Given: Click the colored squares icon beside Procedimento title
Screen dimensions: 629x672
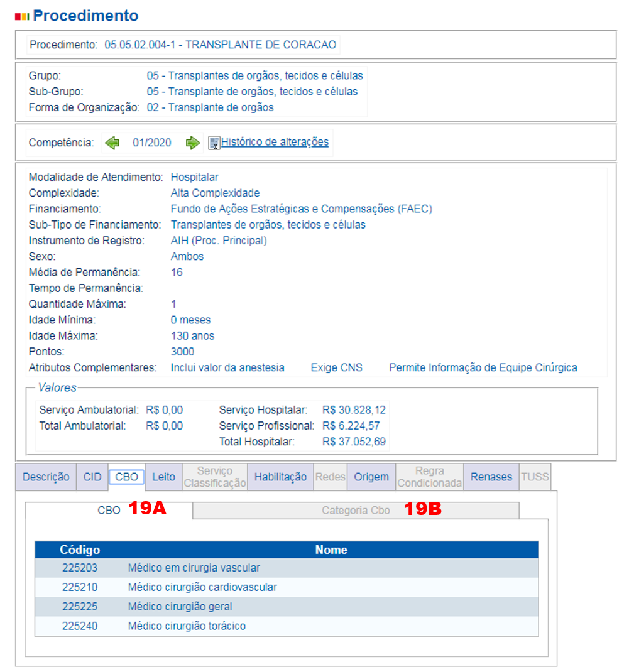Looking at the screenshot, I should tap(22, 16).
